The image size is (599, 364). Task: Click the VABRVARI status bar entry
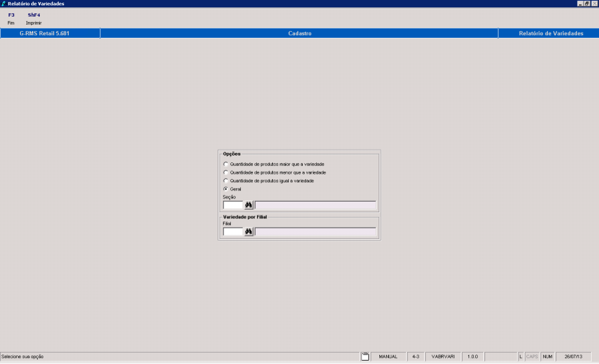point(443,357)
